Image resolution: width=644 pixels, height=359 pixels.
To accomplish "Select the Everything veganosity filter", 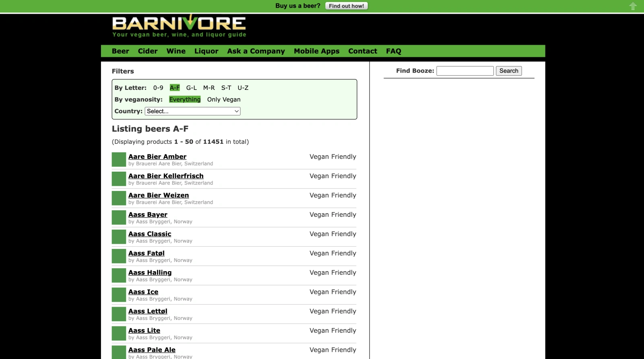I will (x=185, y=100).
